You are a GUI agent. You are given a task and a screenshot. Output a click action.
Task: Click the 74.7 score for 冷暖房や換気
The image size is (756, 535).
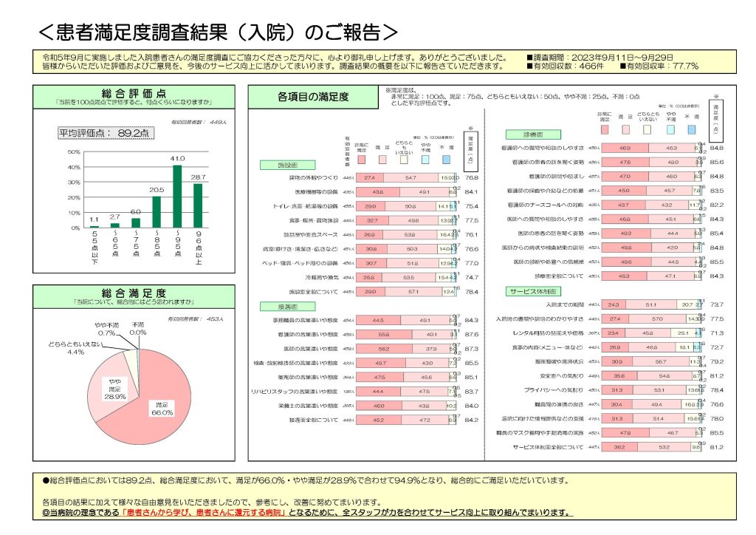[x=472, y=277]
